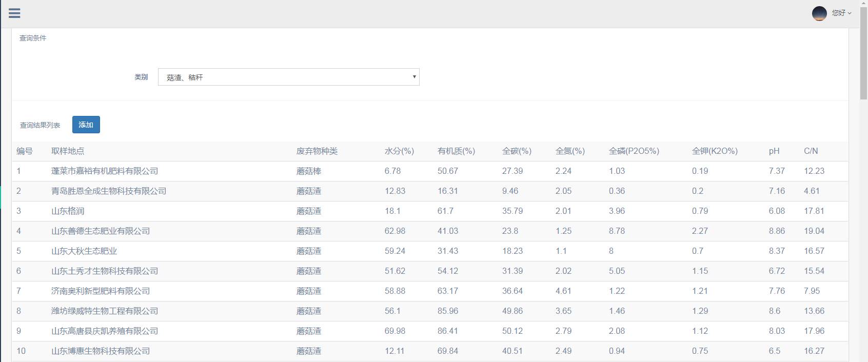Open the 类别 category dropdown
868x362 pixels.
(288, 77)
